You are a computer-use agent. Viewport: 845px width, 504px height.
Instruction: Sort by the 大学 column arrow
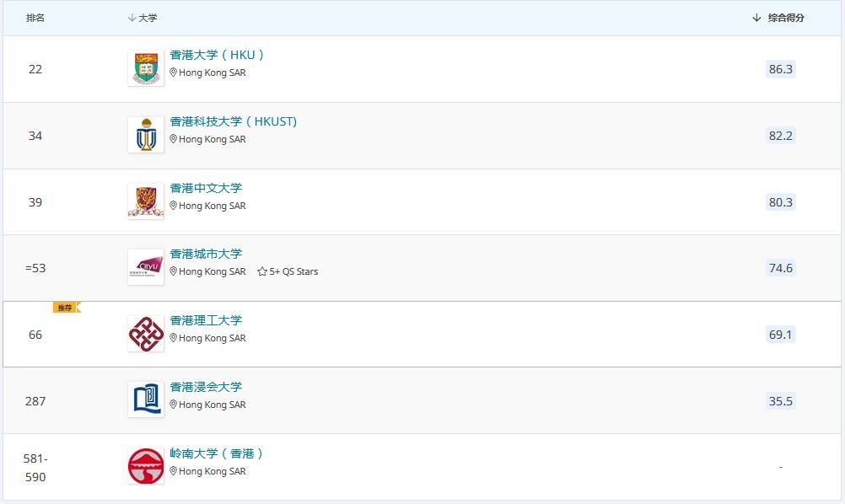[132, 18]
